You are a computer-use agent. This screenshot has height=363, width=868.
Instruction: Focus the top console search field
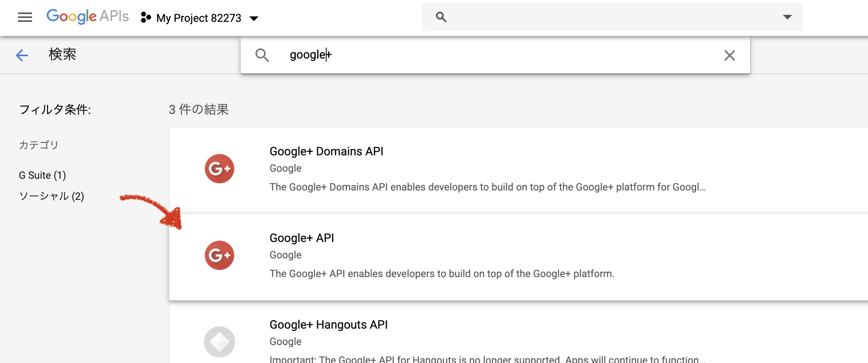(x=612, y=17)
